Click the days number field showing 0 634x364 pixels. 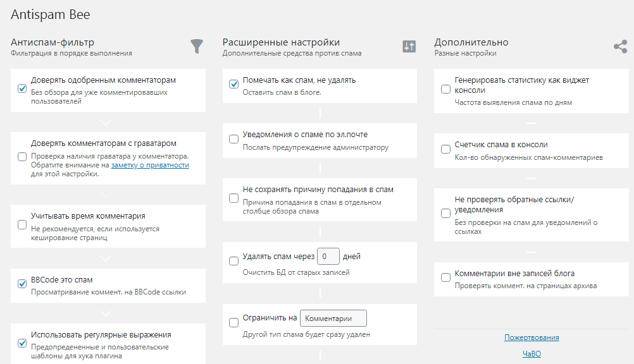click(328, 257)
